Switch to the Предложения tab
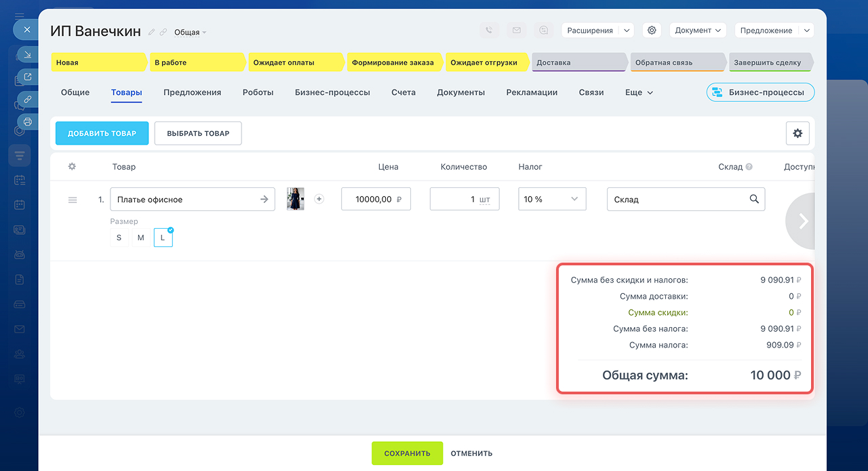 192,92
